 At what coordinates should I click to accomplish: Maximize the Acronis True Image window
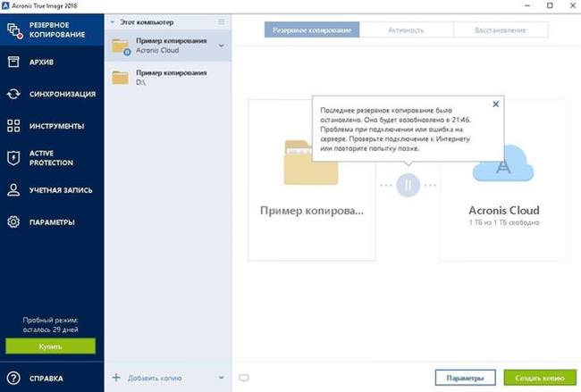[x=550, y=5]
